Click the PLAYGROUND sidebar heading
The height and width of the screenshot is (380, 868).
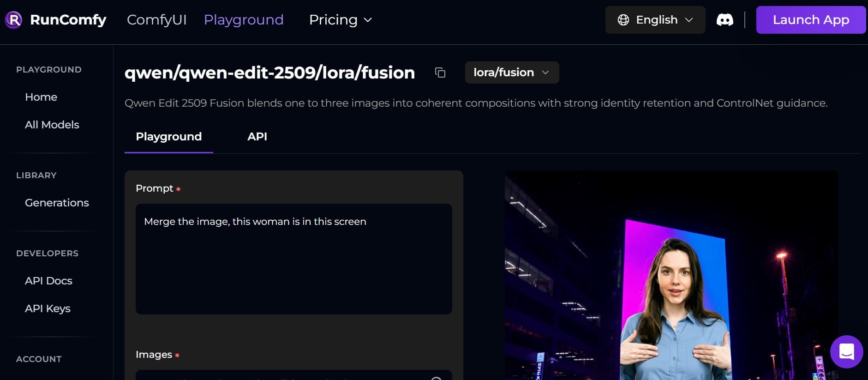point(49,70)
